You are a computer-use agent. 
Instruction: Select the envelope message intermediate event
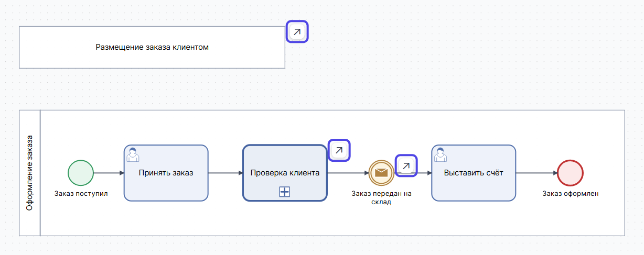coord(381,173)
